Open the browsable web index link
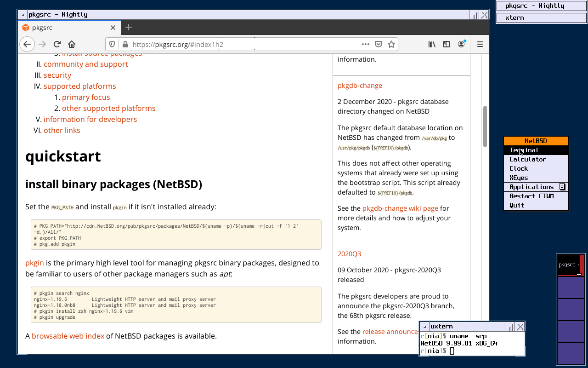The image size is (588, 368). point(68,336)
